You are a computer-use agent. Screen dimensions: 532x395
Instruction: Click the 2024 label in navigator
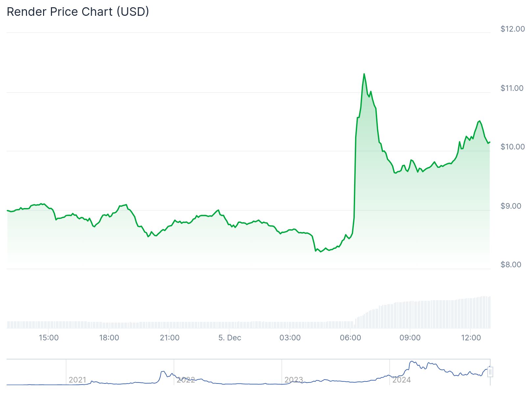point(401,380)
